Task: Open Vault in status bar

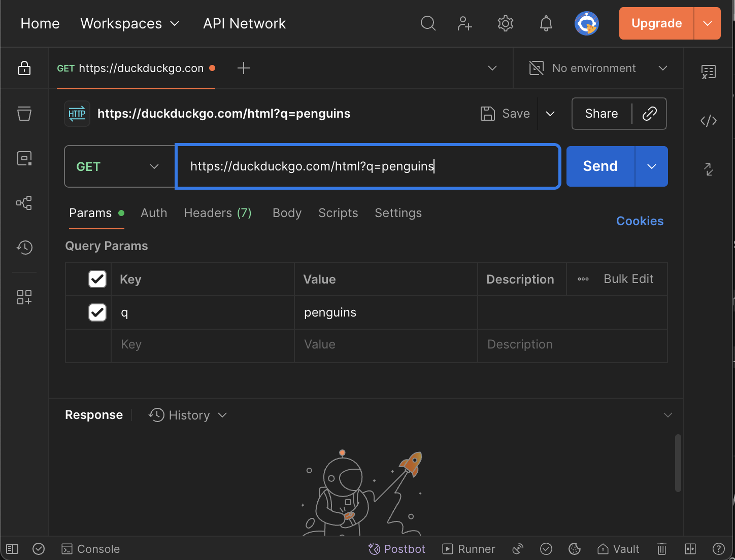Action: coord(618,549)
